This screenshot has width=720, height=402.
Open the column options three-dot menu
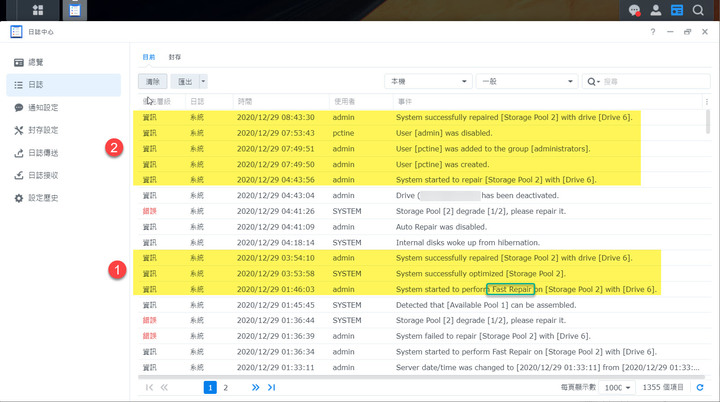pos(707,102)
